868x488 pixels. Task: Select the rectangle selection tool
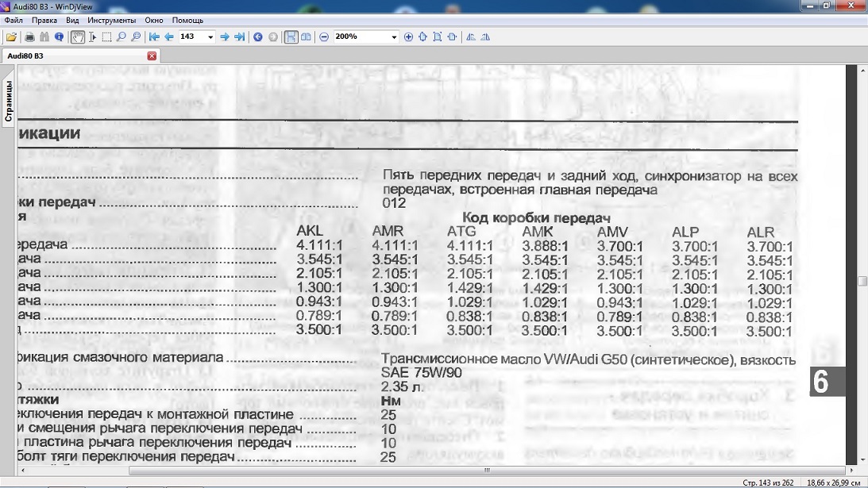pyautogui.click(x=107, y=37)
